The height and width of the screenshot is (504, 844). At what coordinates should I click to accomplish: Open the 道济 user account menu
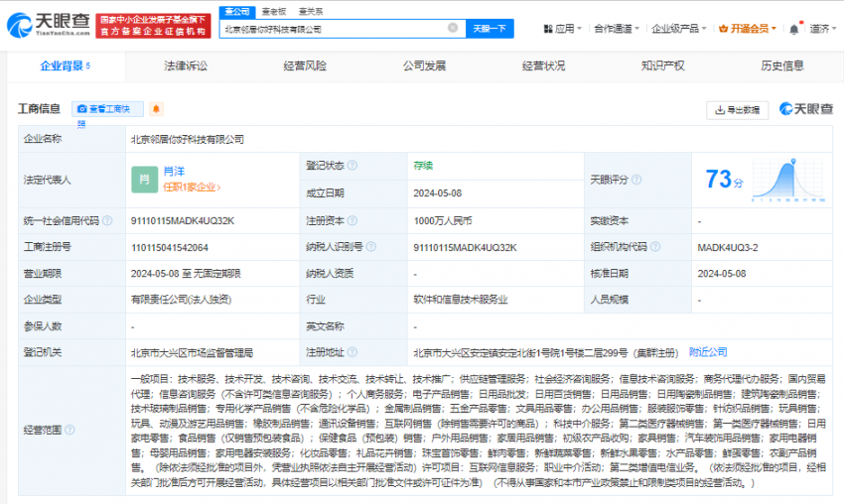[823, 29]
